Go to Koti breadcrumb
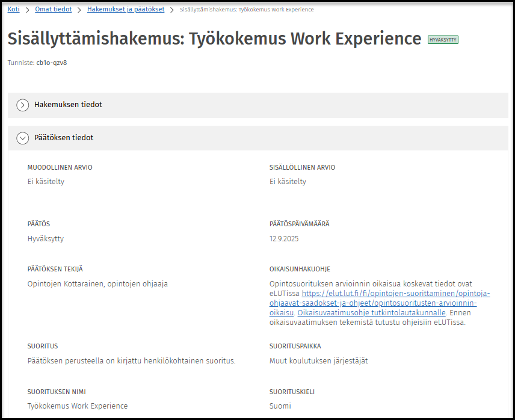This screenshot has height=420, width=515. click(13, 10)
